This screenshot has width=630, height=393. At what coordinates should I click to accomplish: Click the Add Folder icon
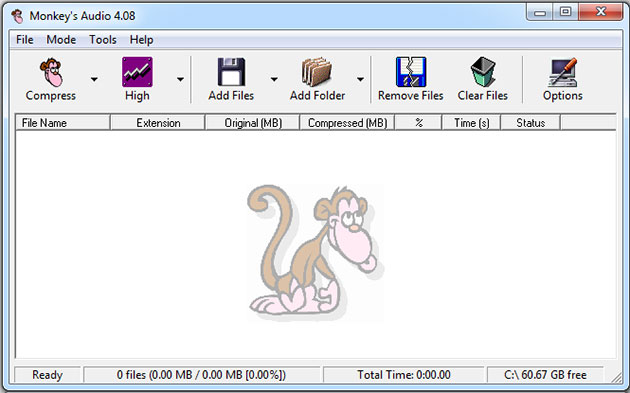317,72
